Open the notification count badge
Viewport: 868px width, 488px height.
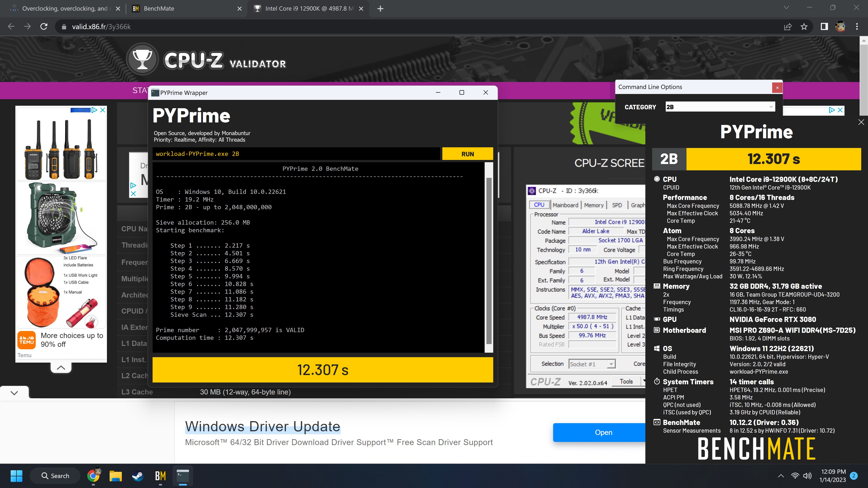(x=854, y=476)
